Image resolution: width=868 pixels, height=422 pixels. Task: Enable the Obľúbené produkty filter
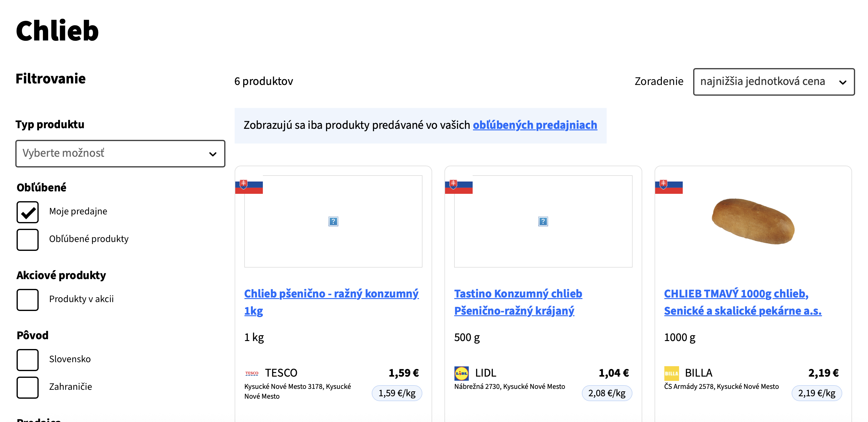pyautogui.click(x=28, y=240)
